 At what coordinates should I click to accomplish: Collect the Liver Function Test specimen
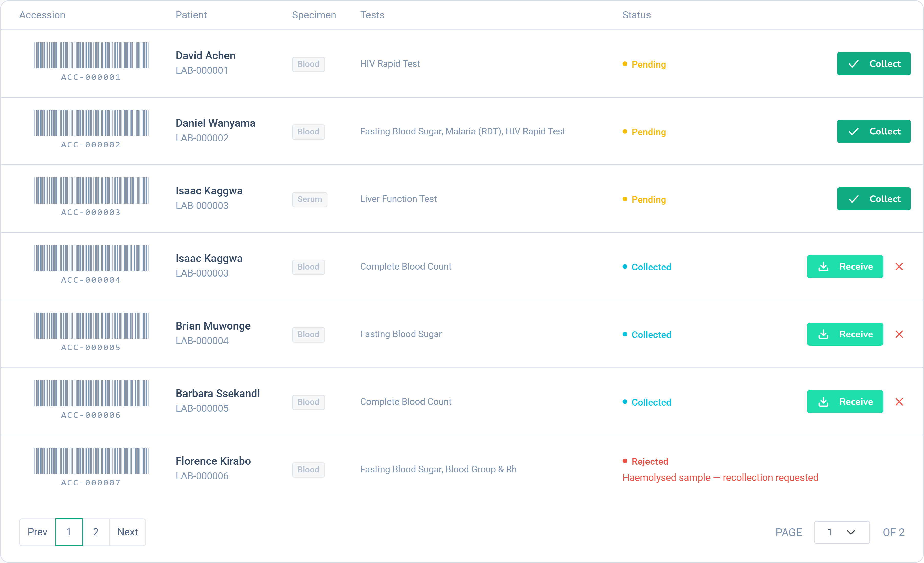[x=873, y=199]
